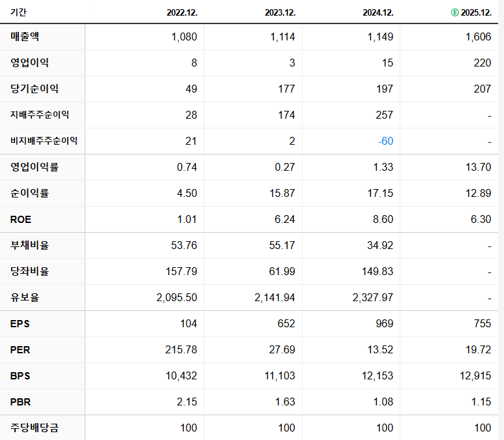
Task: Click the 매출액 row label
Action: coord(24,37)
